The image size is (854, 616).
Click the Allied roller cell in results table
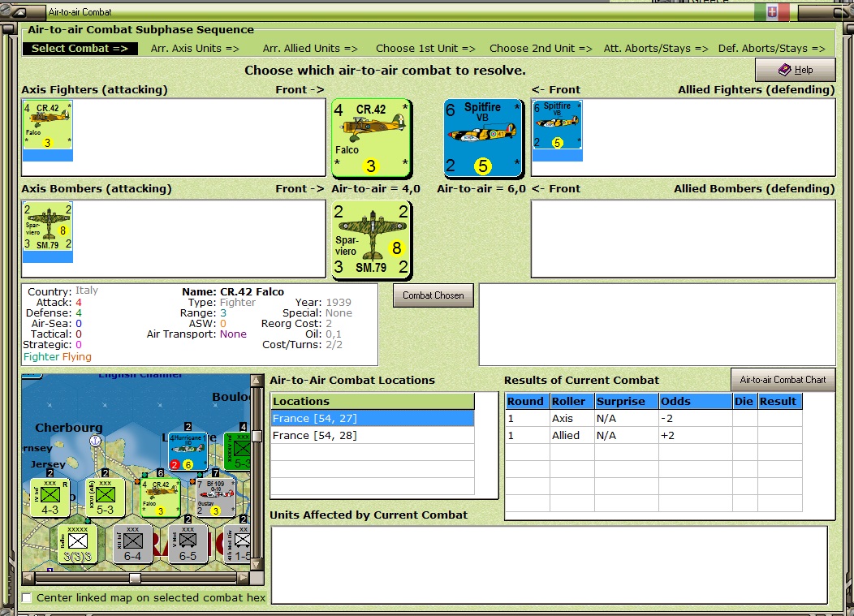pos(571,435)
